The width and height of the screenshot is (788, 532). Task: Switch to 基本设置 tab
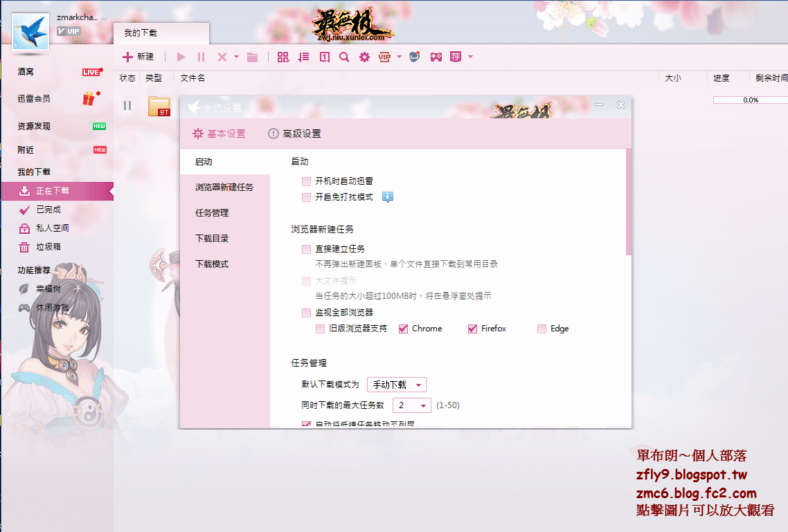[x=219, y=134]
